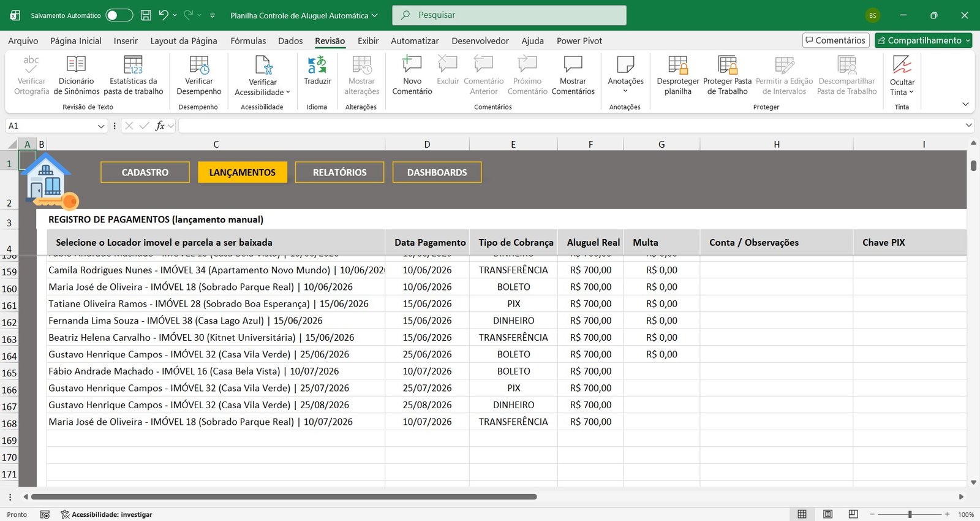Open the Fórmulas tab
The width and height of the screenshot is (980, 521).
point(248,41)
